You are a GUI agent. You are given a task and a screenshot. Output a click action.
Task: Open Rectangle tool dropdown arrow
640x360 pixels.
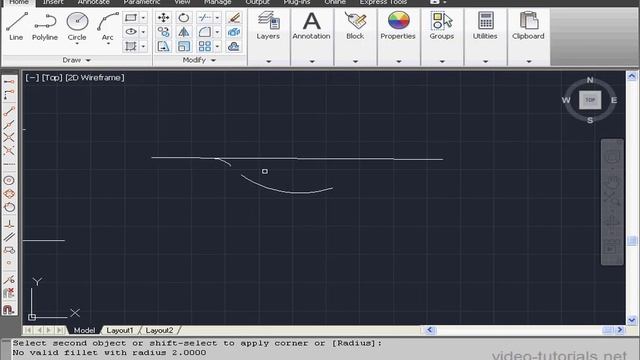pyautogui.click(x=143, y=18)
